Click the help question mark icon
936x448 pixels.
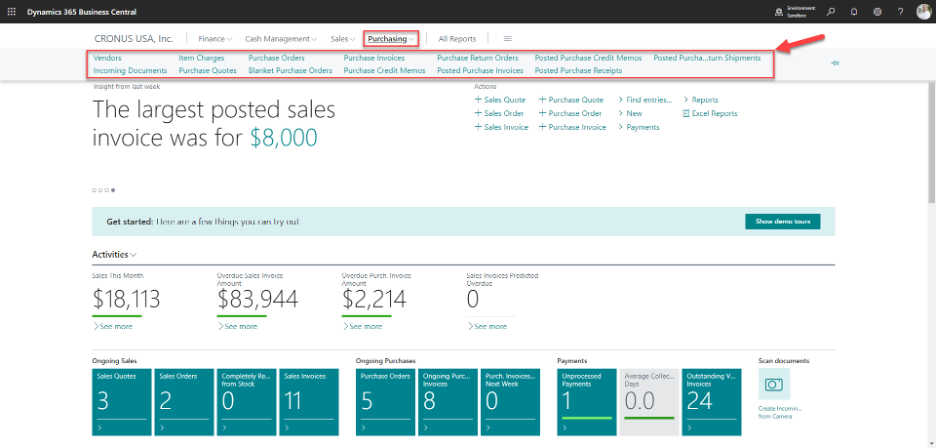coord(900,11)
